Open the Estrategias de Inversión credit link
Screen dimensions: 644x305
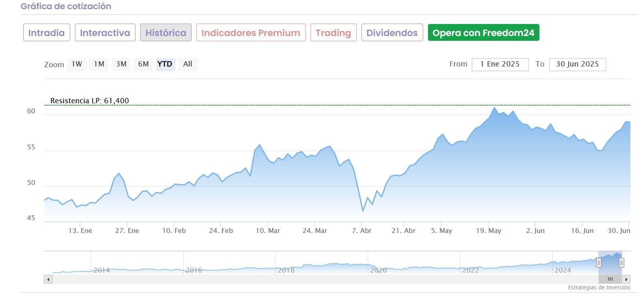pos(599,287)
